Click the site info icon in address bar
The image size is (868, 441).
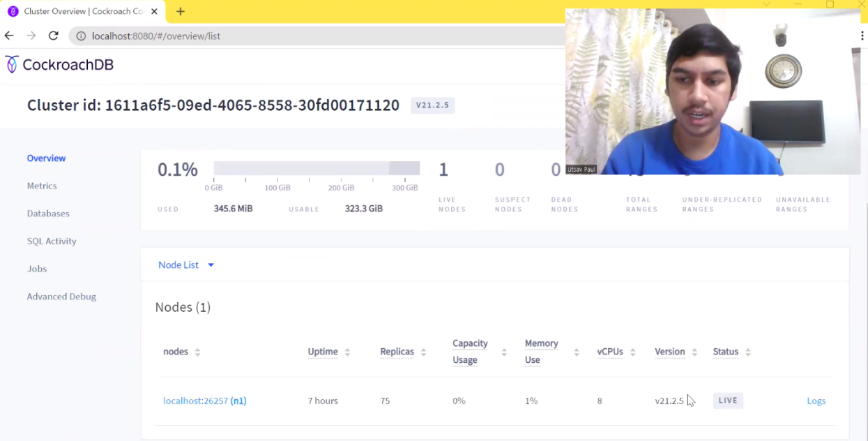pos(81,36)
